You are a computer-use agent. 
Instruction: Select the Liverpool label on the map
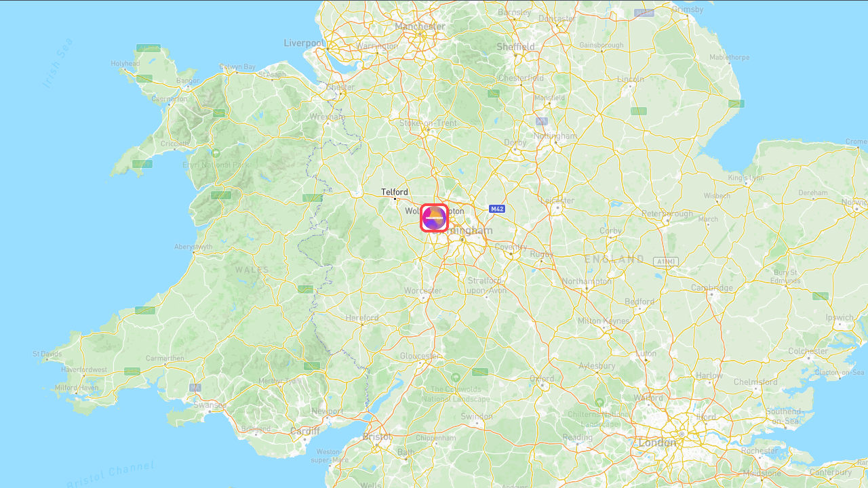tap(304, 43)
